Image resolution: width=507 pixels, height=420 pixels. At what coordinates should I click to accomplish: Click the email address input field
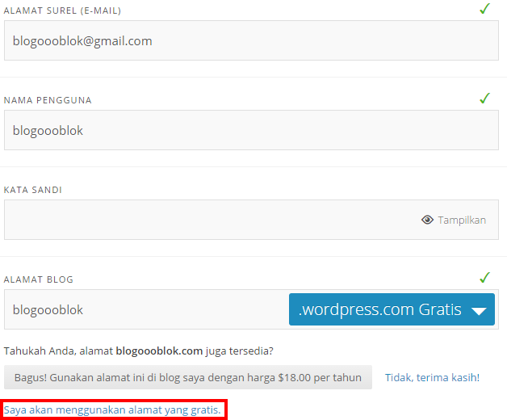pos(251,40)
